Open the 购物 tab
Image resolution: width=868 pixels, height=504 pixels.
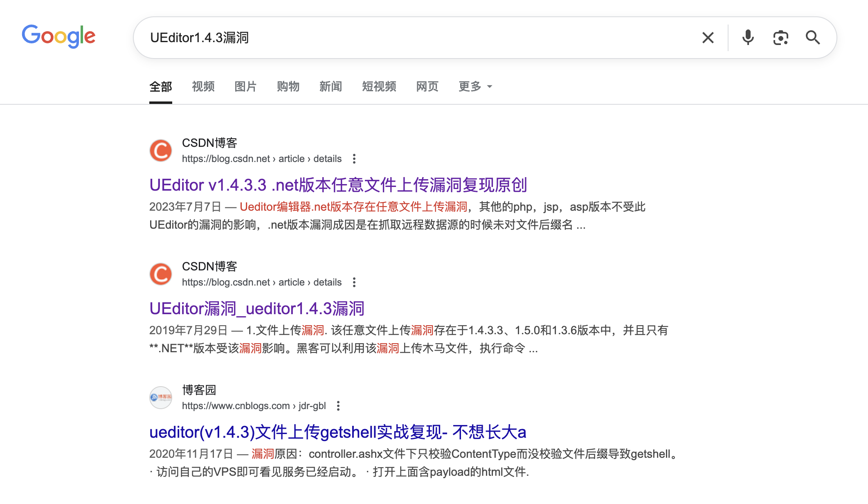point(288,87)
